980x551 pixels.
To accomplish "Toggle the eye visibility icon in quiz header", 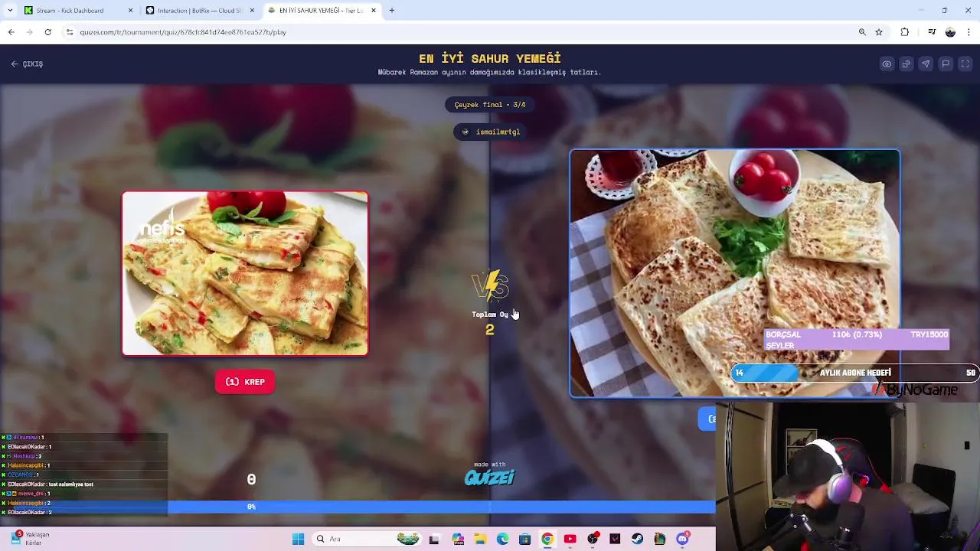I will point(887,64).
